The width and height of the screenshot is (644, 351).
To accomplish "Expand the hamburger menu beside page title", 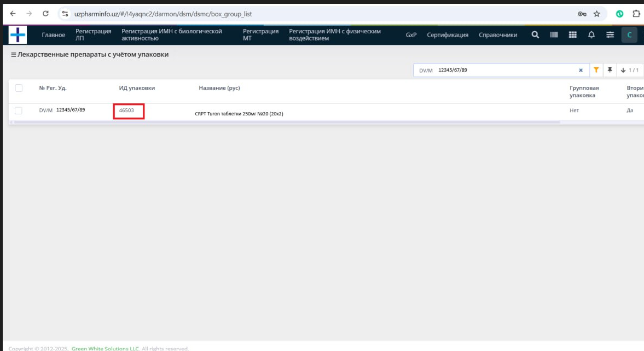I will point(13,55).
